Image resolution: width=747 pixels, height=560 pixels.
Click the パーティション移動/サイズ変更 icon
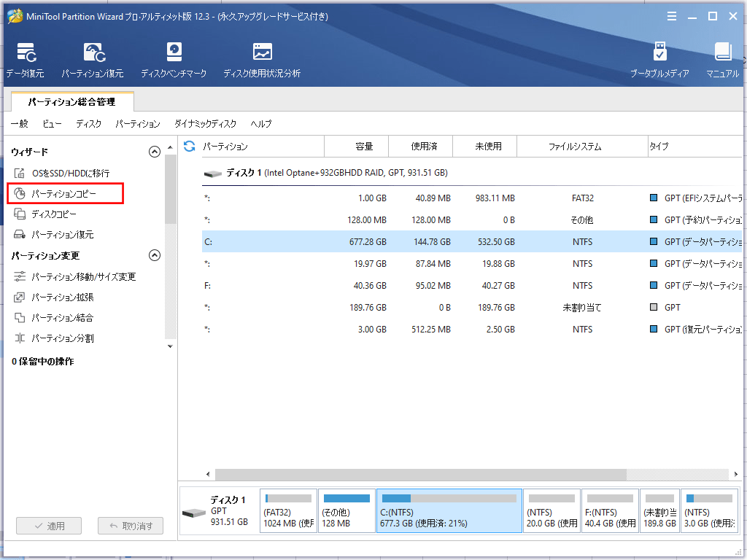(20, 276)
